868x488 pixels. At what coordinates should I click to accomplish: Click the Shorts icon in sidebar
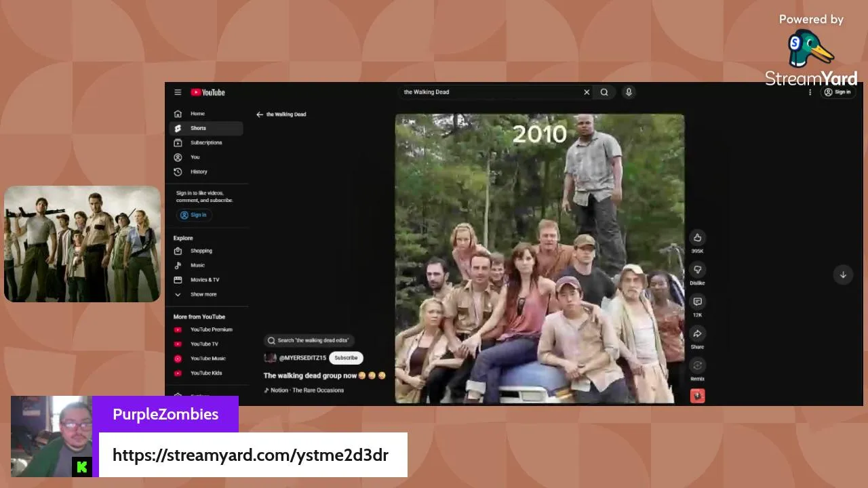pos(178,128)
